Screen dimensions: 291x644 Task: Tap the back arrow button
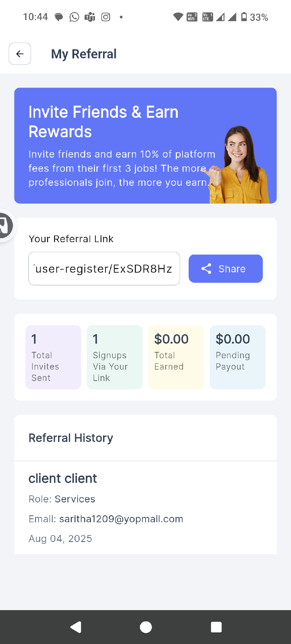pos(20,54)
